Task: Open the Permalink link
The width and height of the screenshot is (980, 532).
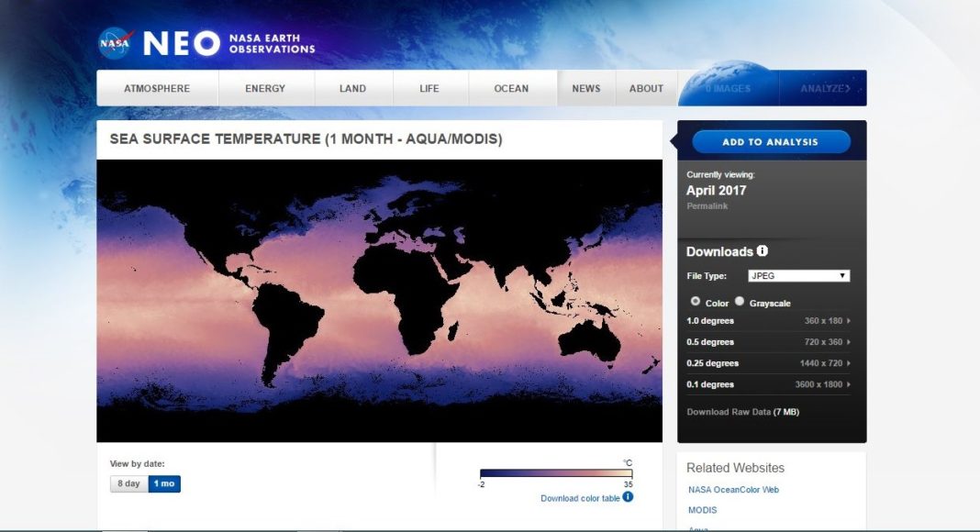Action: click(705, 206)
